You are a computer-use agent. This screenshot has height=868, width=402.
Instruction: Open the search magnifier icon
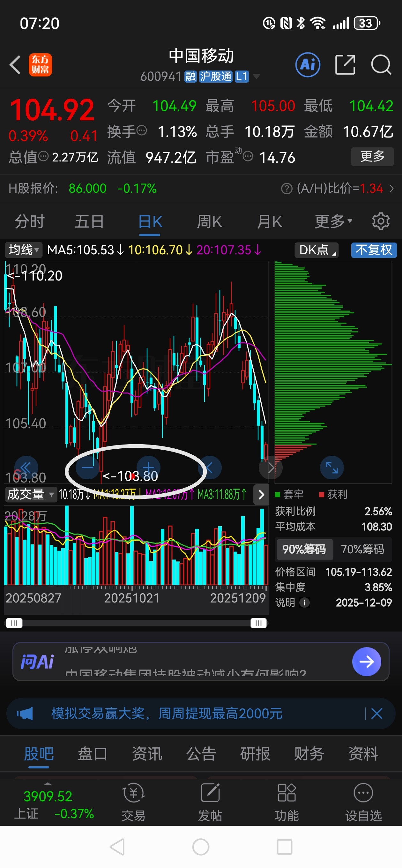tap(381, 65)
